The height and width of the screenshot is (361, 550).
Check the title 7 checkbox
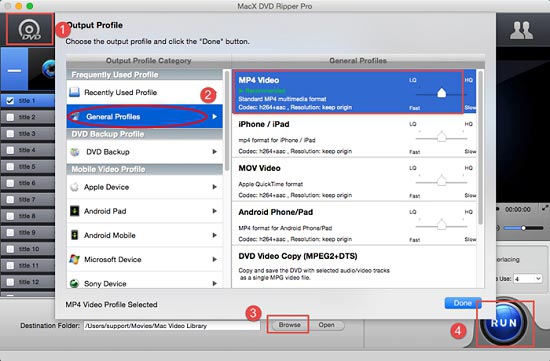click(10, 200)
